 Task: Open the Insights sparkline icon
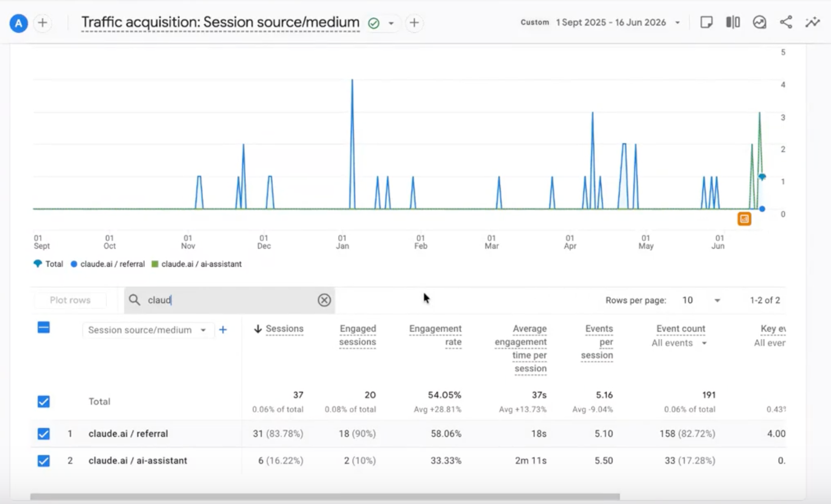(812, 22)
